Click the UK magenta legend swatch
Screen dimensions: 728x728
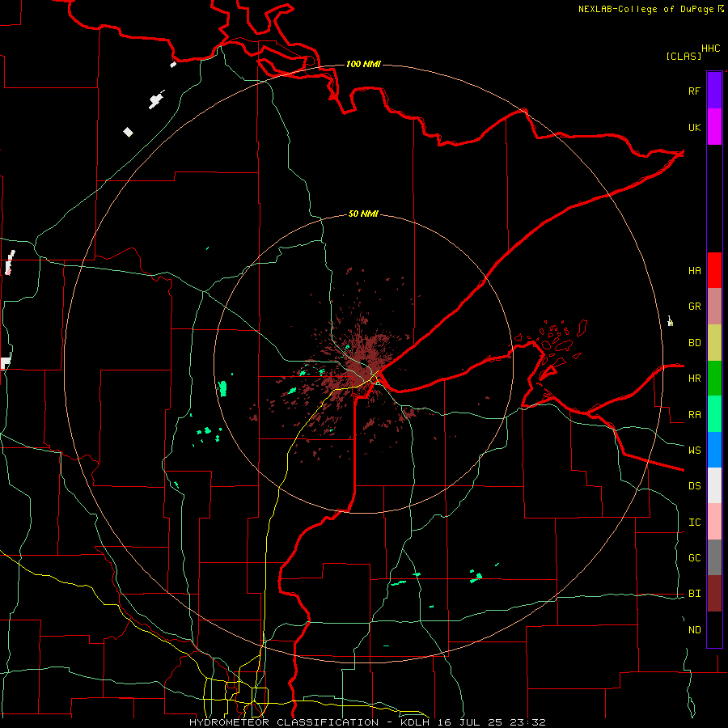coord(714,127)
